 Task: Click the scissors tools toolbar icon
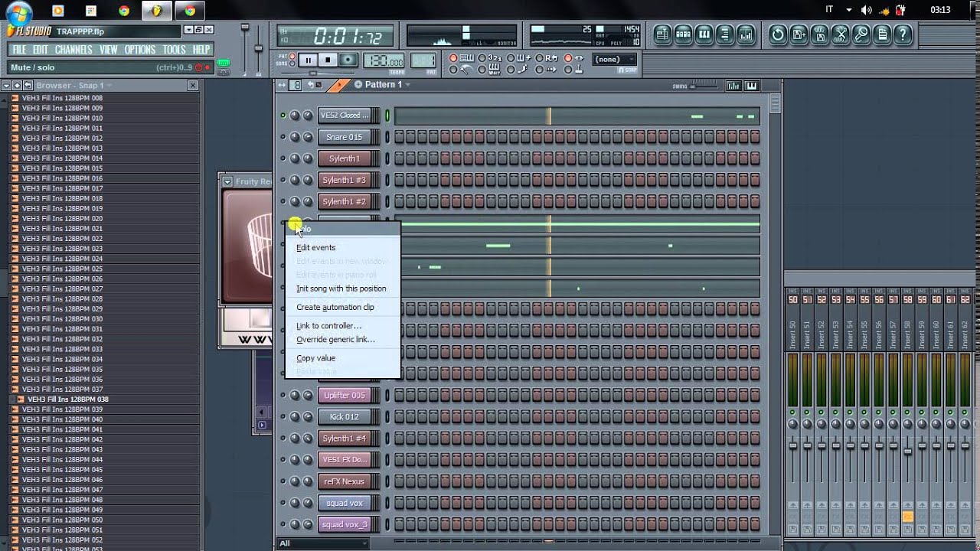841,34
